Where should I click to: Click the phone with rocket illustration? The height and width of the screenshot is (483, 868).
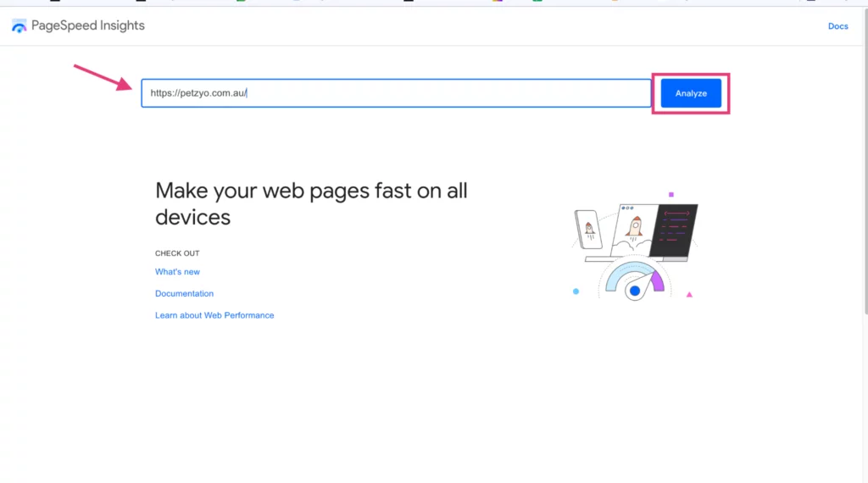(x=588, y=229)
